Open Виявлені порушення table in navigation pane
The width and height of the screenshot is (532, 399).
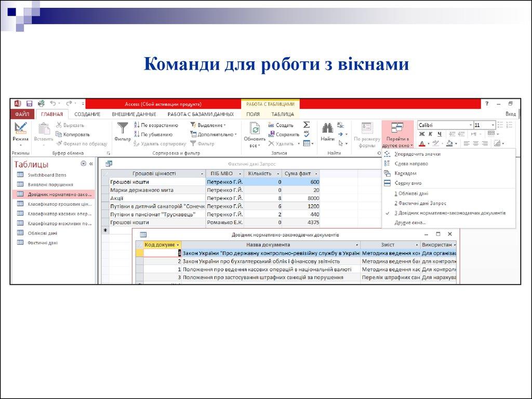tap(50, 184)
